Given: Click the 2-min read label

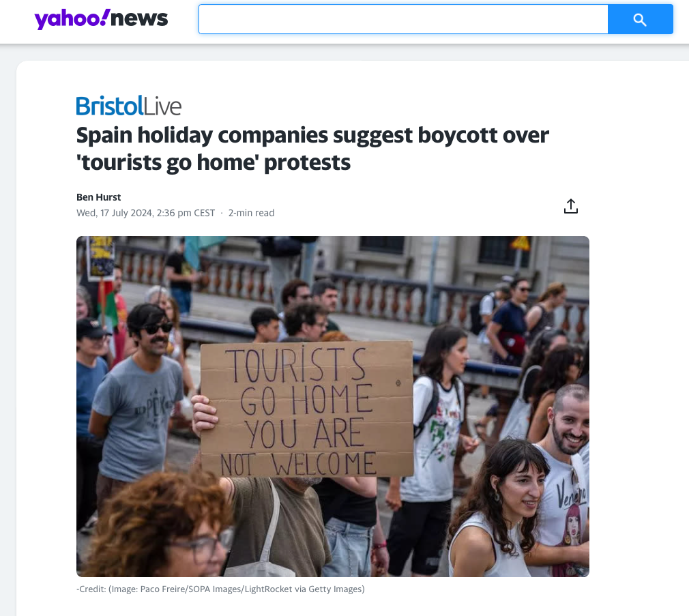Looking at the screenshot, I should click(x=251, y=213).
